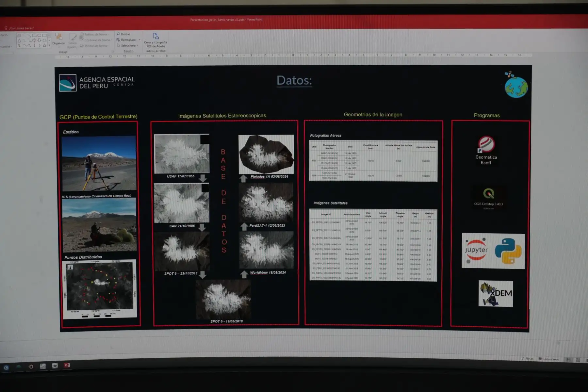Image resolution: width=588 pixels, height=392 pixels.
Task: Select the WorldView 18/08/2024 image
Action: (267, 250)
